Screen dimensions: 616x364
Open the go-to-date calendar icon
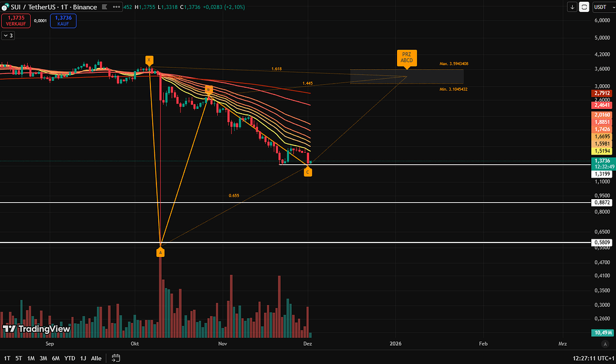[x=116, y=358]
